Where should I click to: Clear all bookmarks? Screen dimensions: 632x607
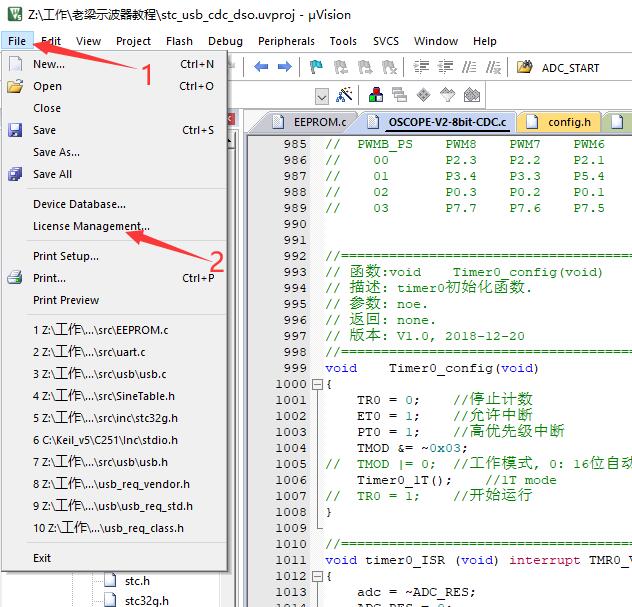pyautogui.click(x=389, y=67)
